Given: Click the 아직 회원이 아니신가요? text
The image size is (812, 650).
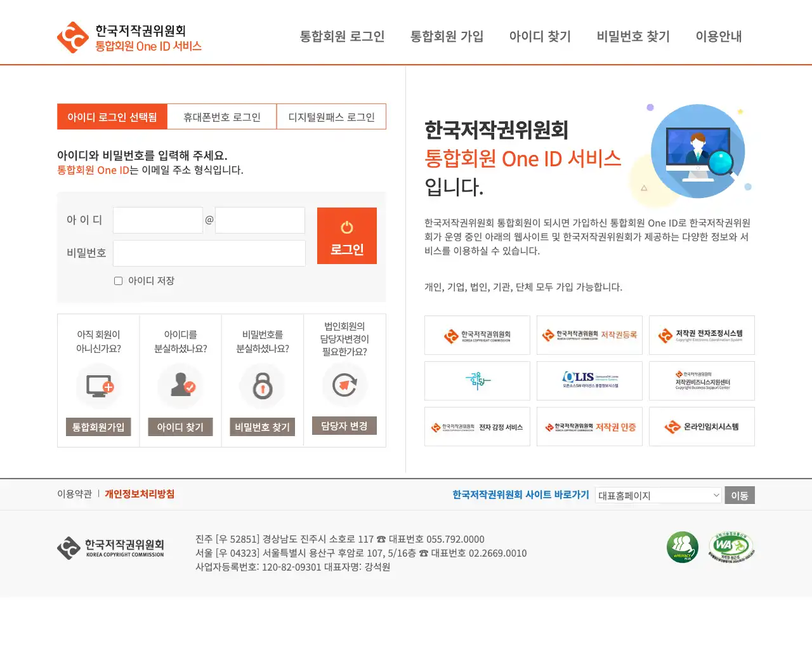Looking at the screenshot, I should pos(98,342).
